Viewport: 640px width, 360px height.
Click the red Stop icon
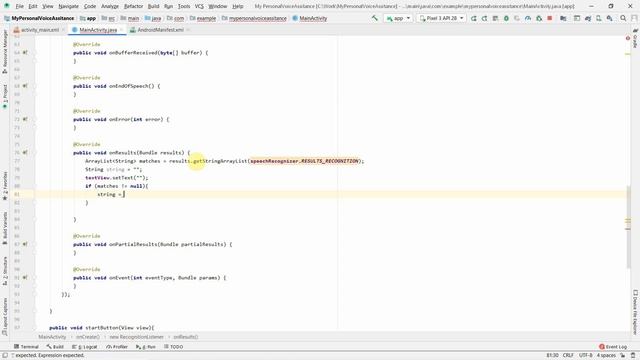click(550, 18)
